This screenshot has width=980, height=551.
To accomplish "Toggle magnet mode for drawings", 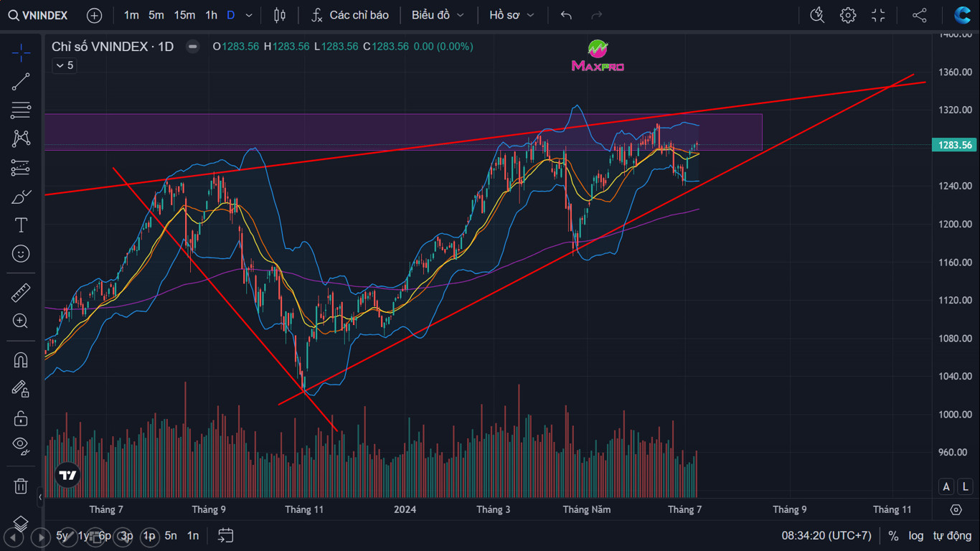I will coord(21,360).
